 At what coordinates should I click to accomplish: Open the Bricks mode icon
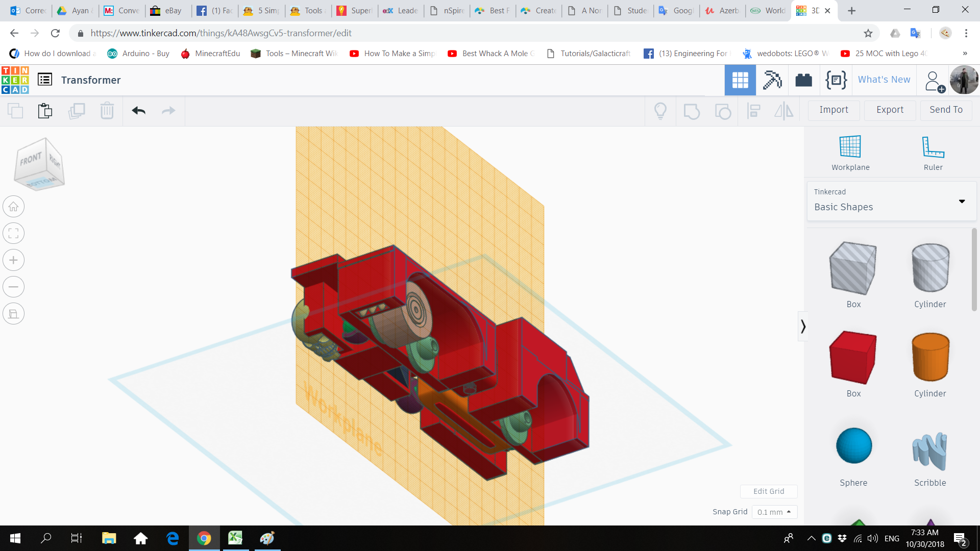click(803, 80)
